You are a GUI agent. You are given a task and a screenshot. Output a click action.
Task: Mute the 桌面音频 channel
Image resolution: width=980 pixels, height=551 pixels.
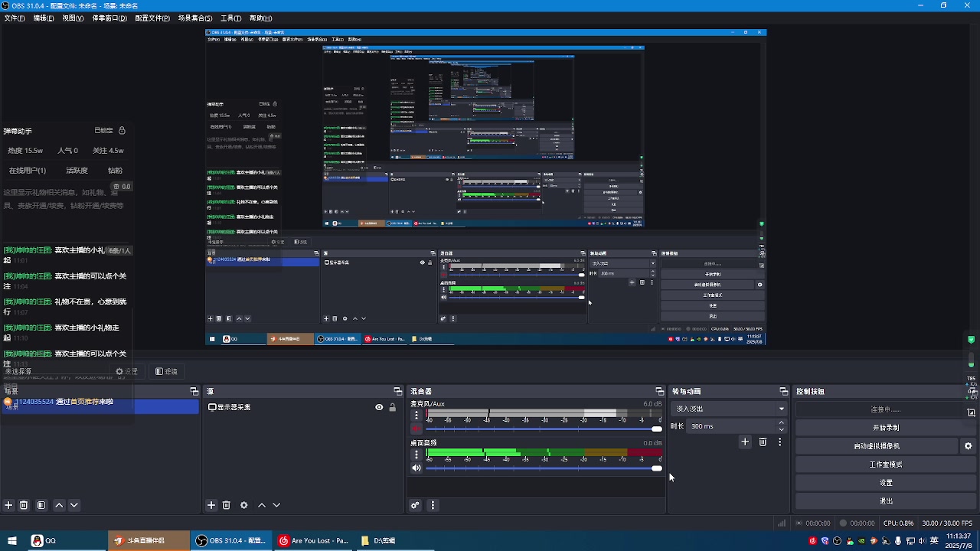click(x=416, y=468)
